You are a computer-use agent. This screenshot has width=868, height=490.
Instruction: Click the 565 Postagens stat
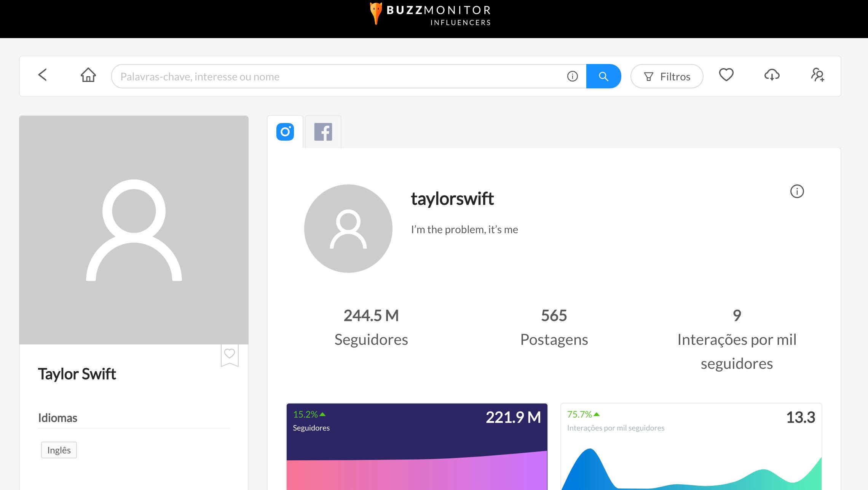coord(554,327)
